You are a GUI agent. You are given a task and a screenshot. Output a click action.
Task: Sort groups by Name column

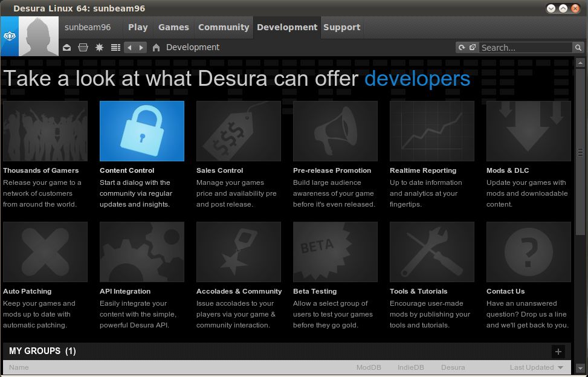click(19, 367)
